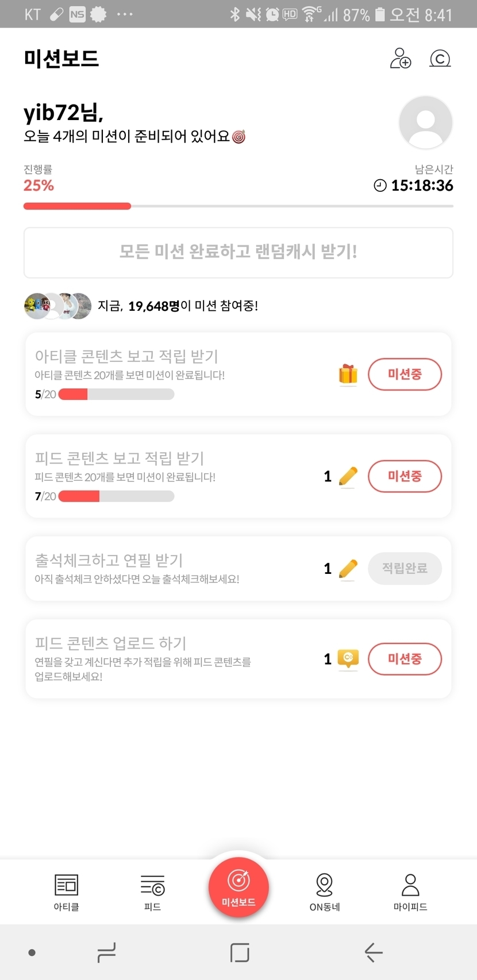Screen dimensions: 477x980
Task: Click the overall mission progress bar
Action: (238, 206)
